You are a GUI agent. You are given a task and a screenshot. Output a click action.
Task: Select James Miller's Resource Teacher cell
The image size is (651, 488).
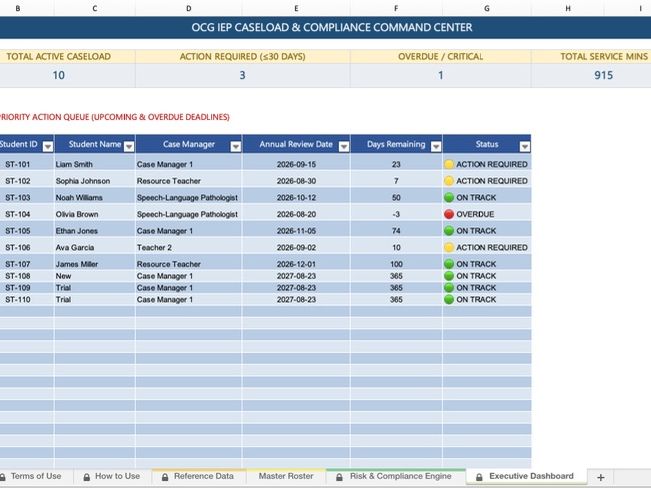(188, 264)
